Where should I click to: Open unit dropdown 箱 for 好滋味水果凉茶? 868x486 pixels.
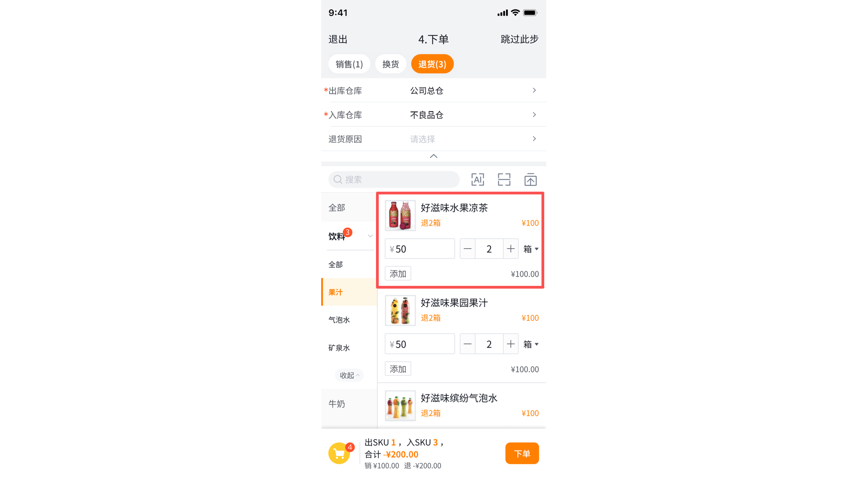point(531,249)
